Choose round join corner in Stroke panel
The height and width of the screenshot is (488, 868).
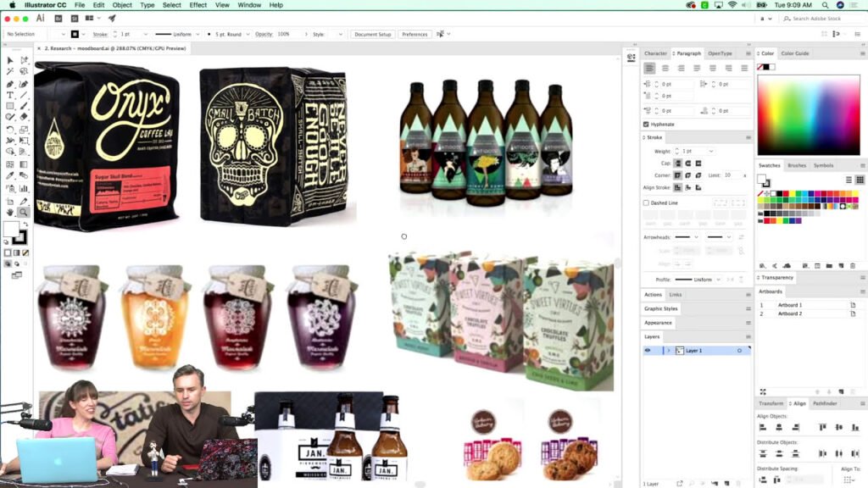tap(688, 175)
